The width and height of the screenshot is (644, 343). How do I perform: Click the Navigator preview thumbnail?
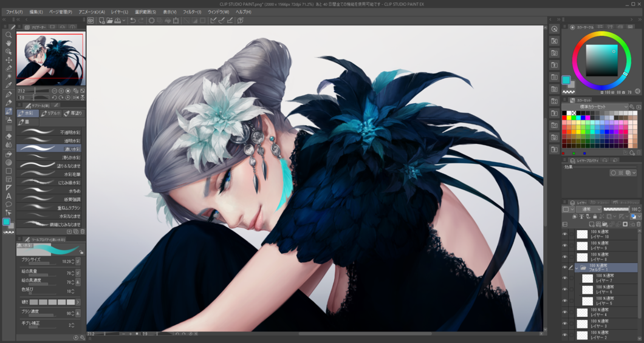click(50, 59)
